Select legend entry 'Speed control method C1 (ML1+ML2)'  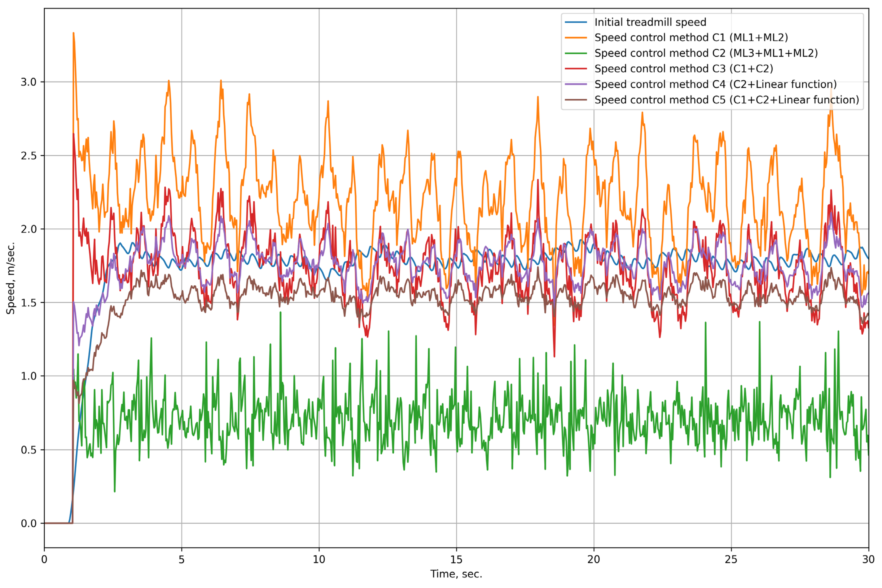691,38
